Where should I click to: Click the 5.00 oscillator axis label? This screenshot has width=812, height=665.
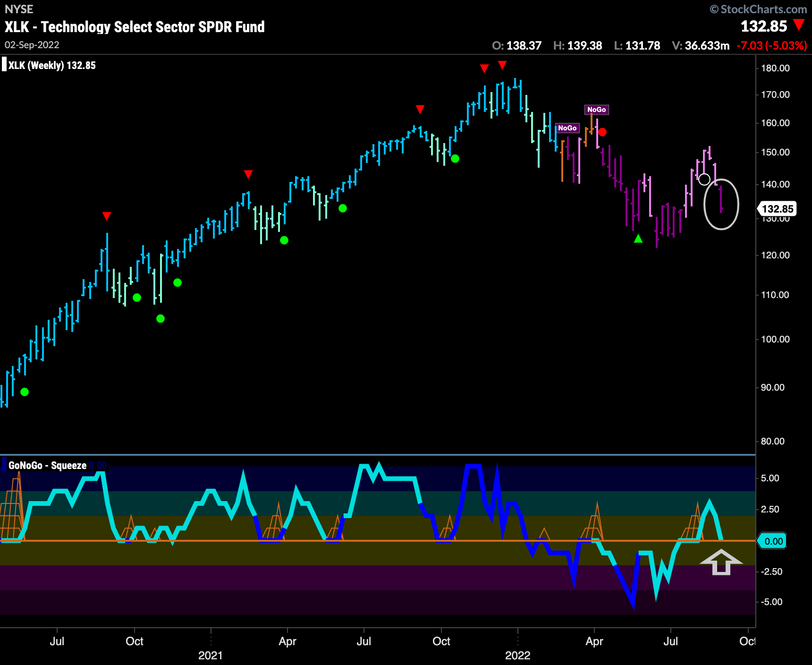pos(770,478)
